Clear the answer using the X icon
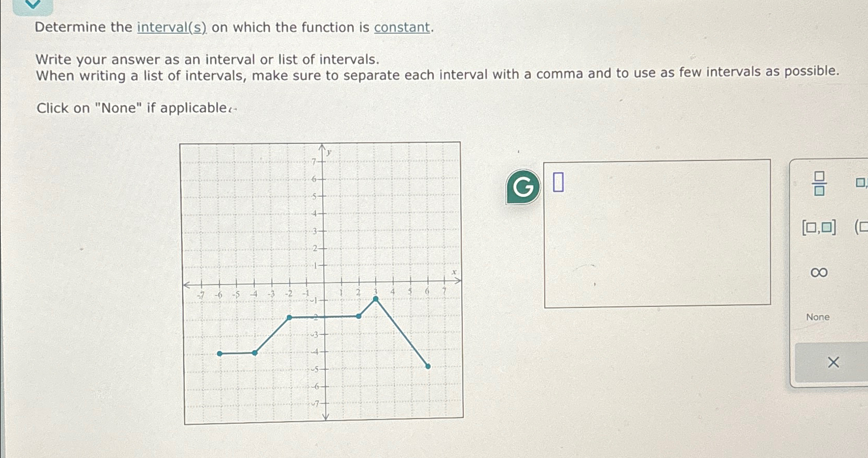This screenshot has width=868, height=458. [x=833, y=362]
